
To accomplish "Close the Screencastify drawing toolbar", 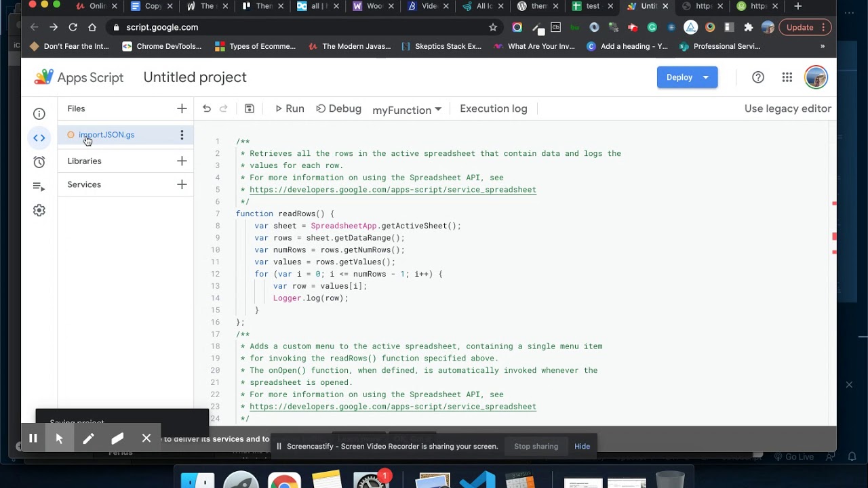I will coord(146,439).
